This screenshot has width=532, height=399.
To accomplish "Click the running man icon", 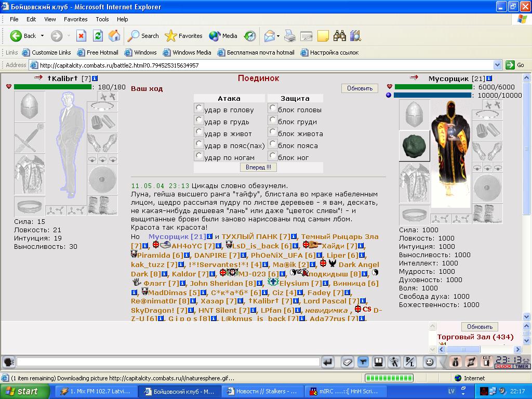I will 394,362.
